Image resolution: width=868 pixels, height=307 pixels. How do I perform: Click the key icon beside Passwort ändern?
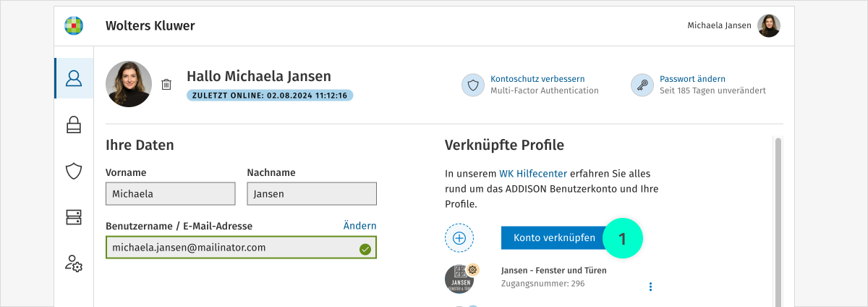642,85
